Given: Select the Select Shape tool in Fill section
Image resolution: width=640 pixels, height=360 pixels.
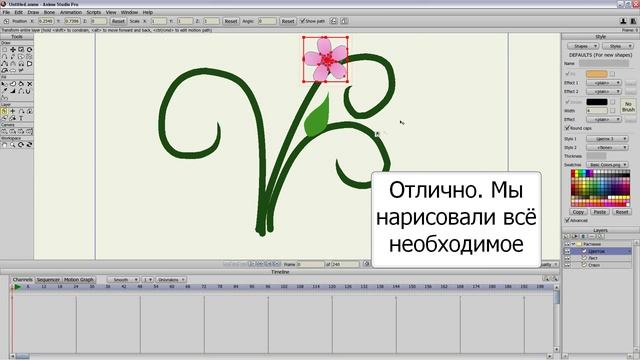Looking at the screenshot, I should tap(4, 84).
